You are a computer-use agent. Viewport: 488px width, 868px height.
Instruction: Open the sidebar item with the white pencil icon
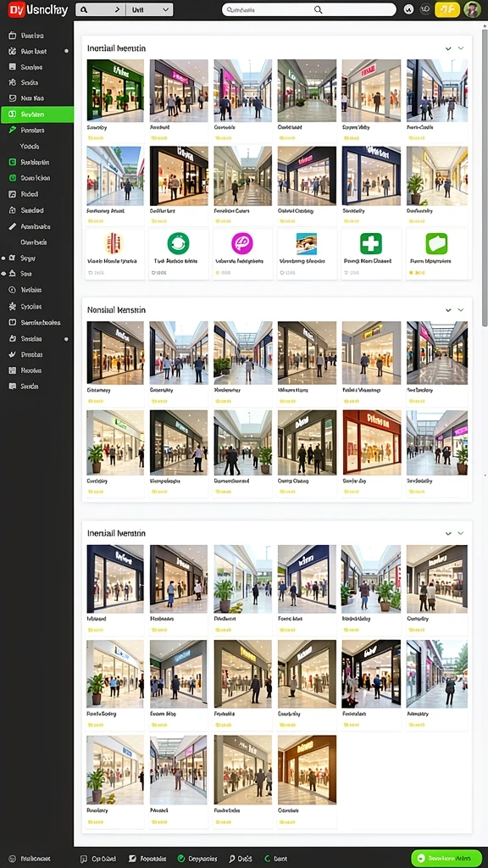click(37, 226)
